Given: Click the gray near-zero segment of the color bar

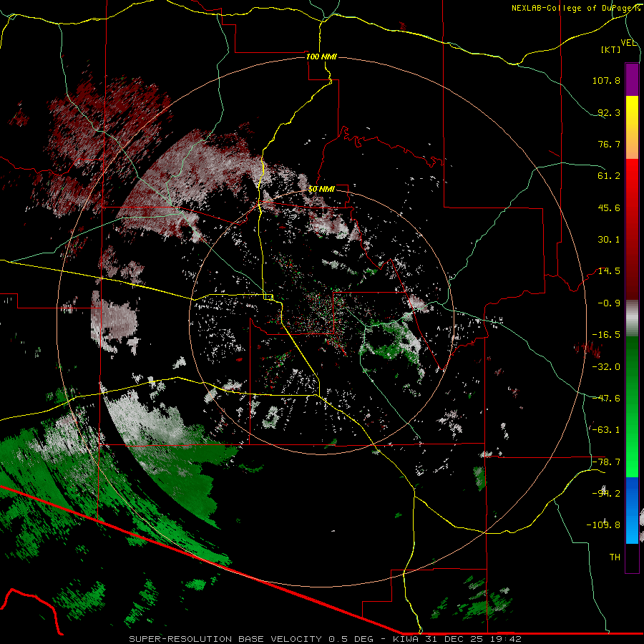Looking at the screenshot, I should click(x=632, y=318).
